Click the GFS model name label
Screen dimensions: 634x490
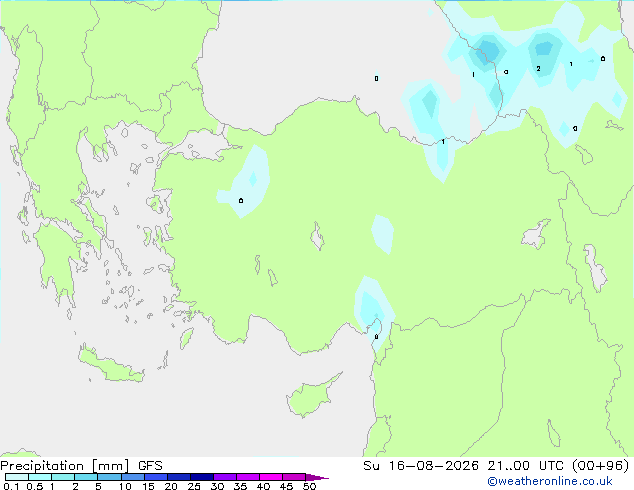pos(150,466)
